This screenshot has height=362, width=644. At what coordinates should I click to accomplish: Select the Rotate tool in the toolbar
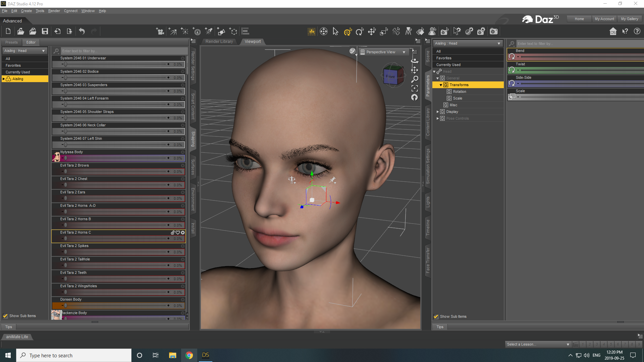(360, 31)
